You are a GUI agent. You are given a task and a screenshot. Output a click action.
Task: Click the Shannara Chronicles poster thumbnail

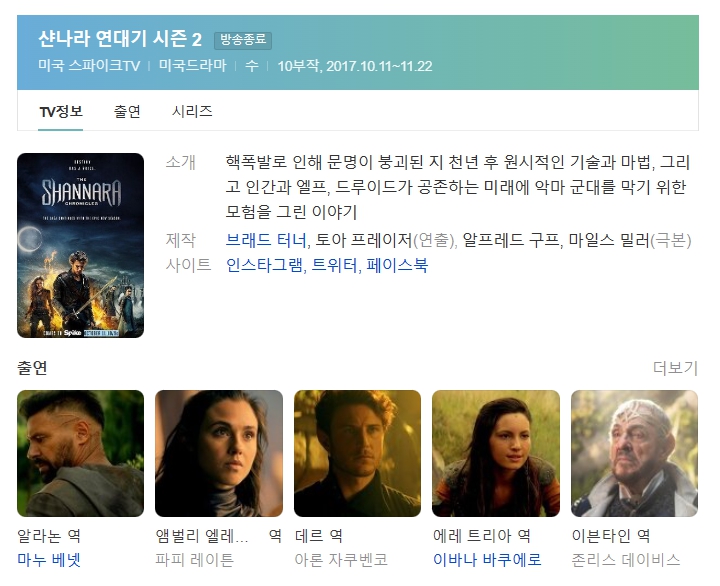tap(80, 245)
